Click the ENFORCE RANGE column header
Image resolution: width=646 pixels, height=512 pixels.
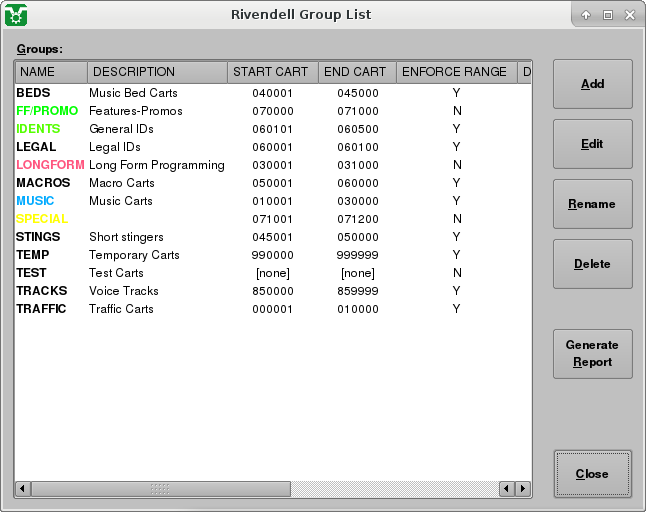[x=455, y=72]
